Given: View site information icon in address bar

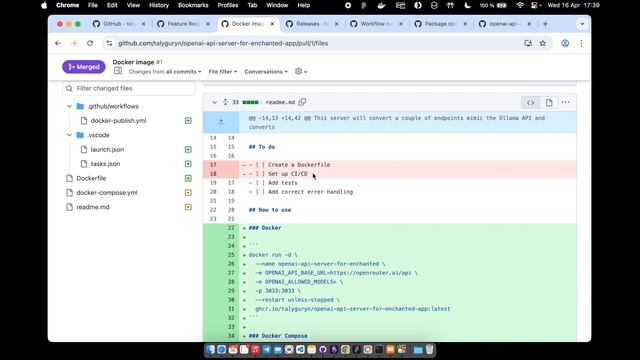Looking at the screenshot, I should 109,43.
